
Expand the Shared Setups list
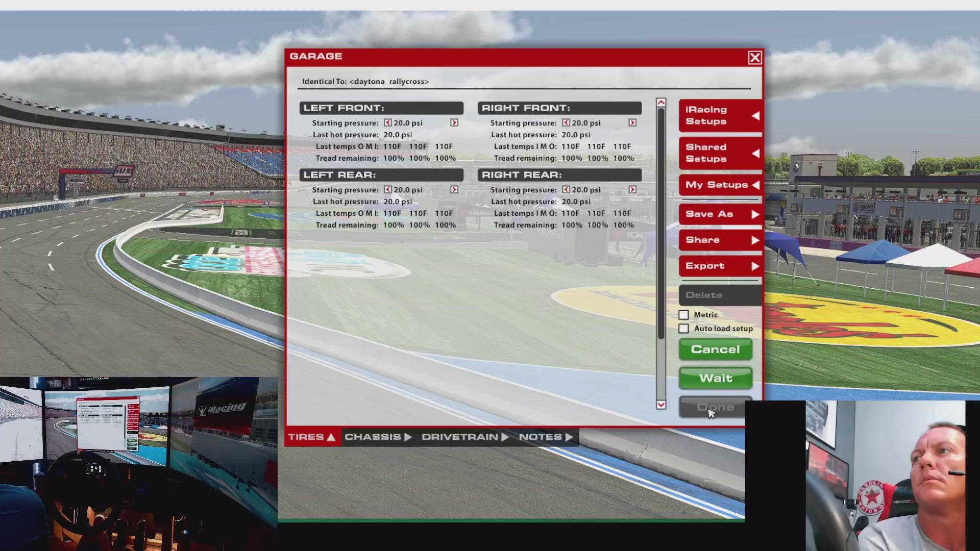point(720,153)
